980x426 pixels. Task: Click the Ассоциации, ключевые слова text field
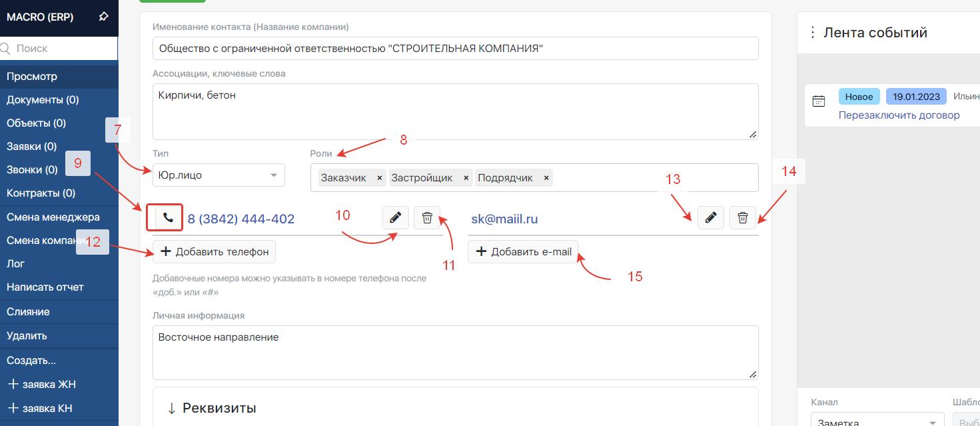coord(455,111)
